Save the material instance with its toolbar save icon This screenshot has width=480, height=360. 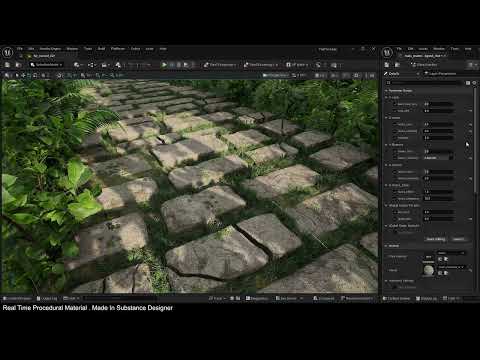click(387, 65)
